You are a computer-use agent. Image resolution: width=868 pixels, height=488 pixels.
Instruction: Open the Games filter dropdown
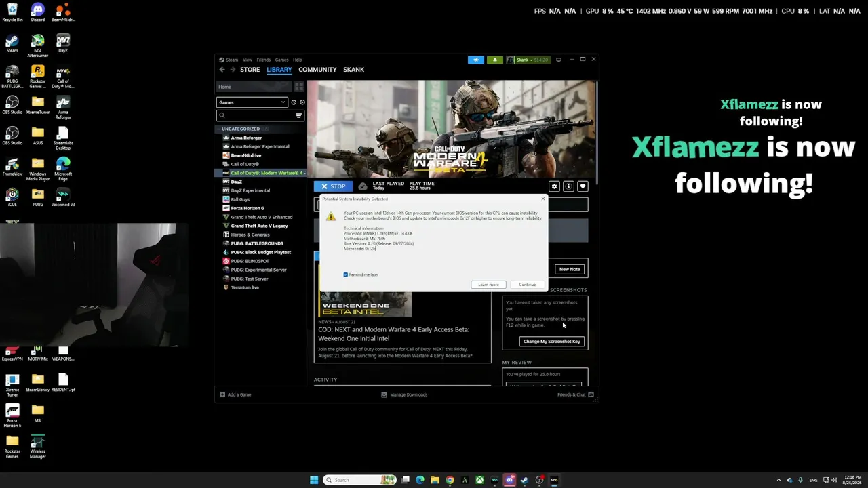252,102
